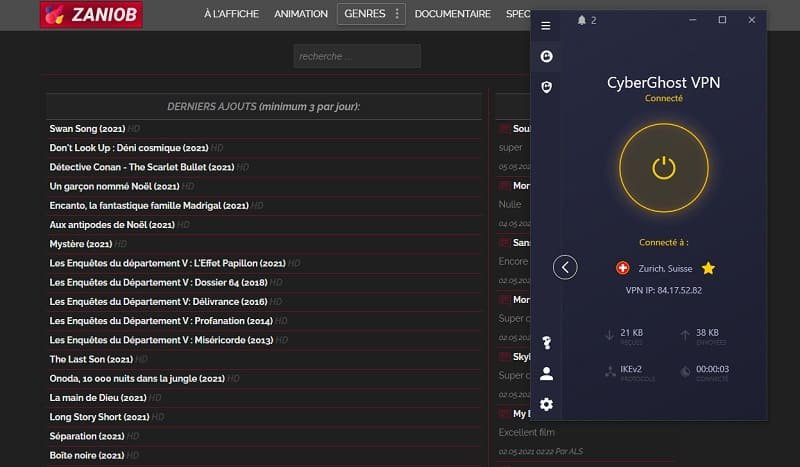The width and height of the screenshot is (800, 467).
Task: Click the IKEv2 protocol label
Action: tap(631, 369)
